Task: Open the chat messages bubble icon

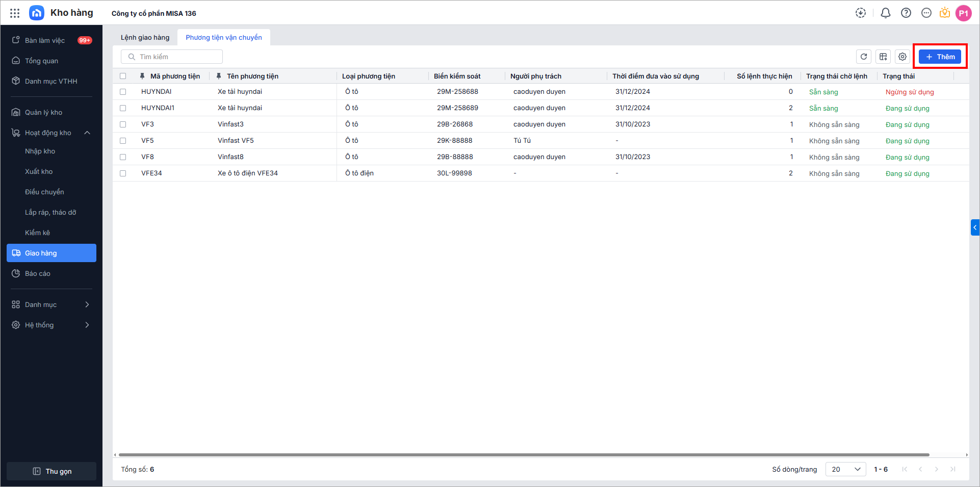Action: point(926,13)
